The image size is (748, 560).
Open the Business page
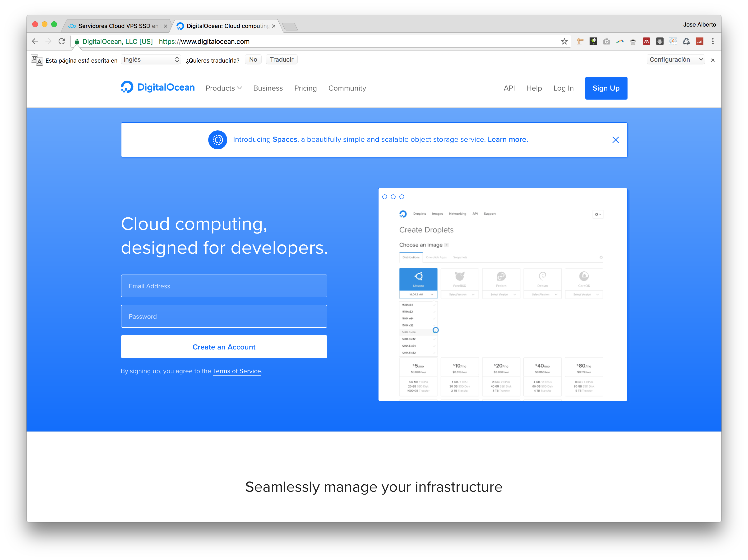[268, 88]
